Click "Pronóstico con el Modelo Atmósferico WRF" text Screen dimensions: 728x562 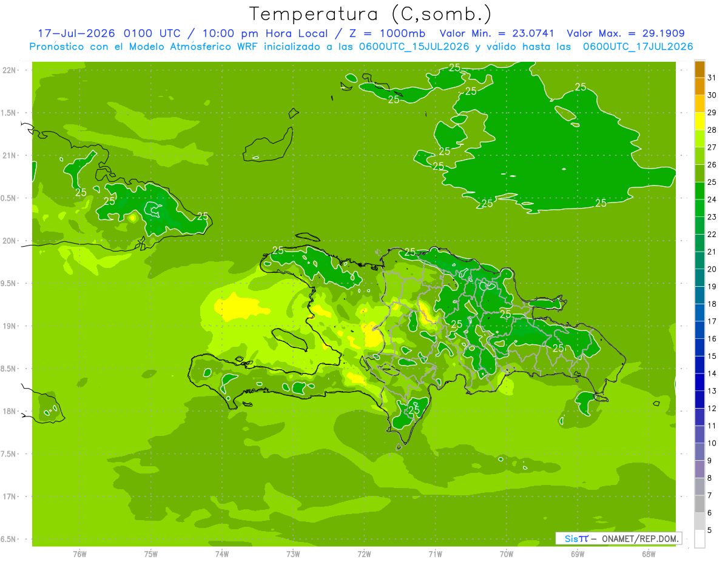click(144, 47)
